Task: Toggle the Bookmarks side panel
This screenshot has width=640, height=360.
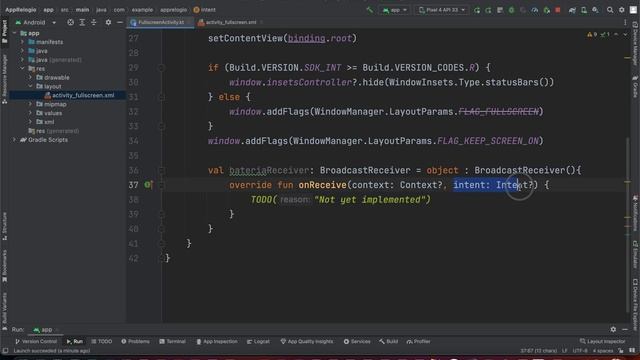Action: coord(4,266)
